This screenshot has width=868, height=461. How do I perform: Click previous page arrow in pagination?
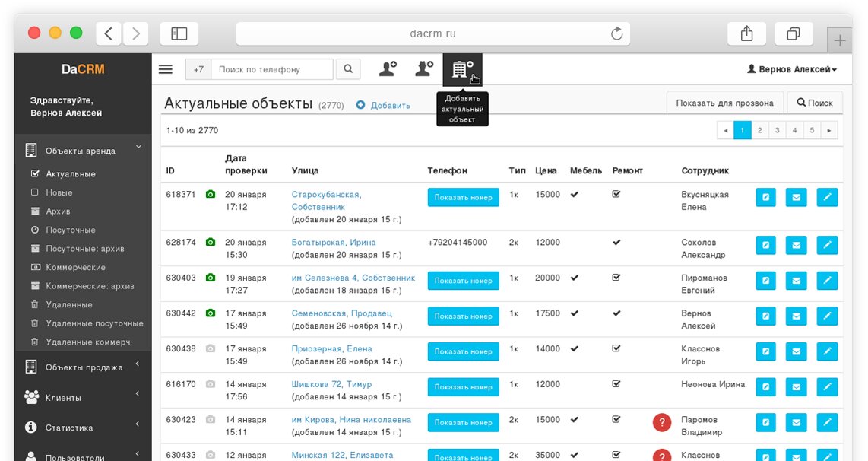tap(725, 130)
